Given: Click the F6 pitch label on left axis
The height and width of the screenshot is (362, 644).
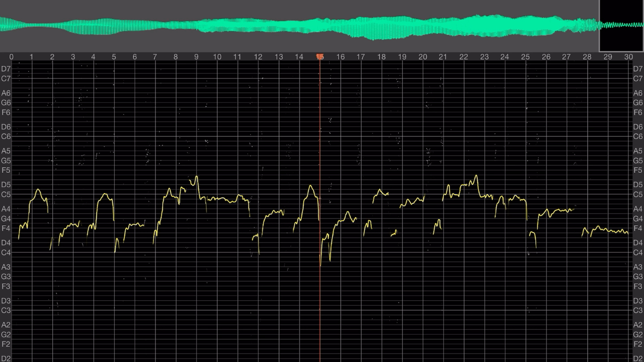Looking at the screenshot, I should [6, 112].
